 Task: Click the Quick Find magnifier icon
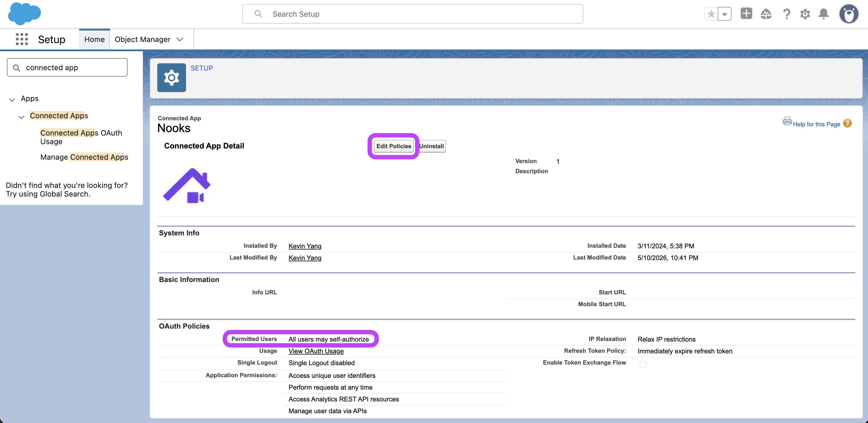(x=16, y=68)
